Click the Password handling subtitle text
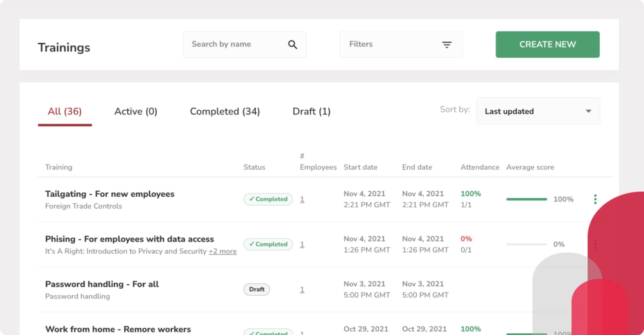This screenshot has width=644, height=335. 77,296
